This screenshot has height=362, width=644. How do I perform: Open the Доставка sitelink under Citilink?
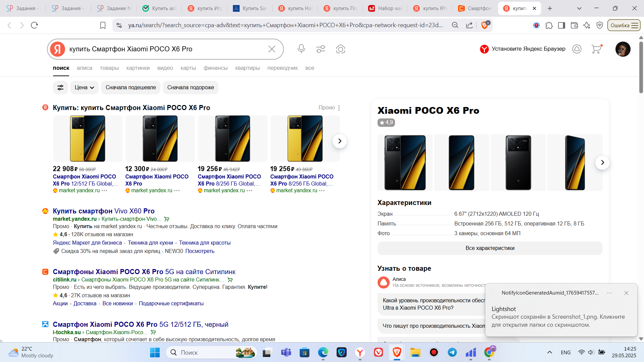tap(85, 303)
